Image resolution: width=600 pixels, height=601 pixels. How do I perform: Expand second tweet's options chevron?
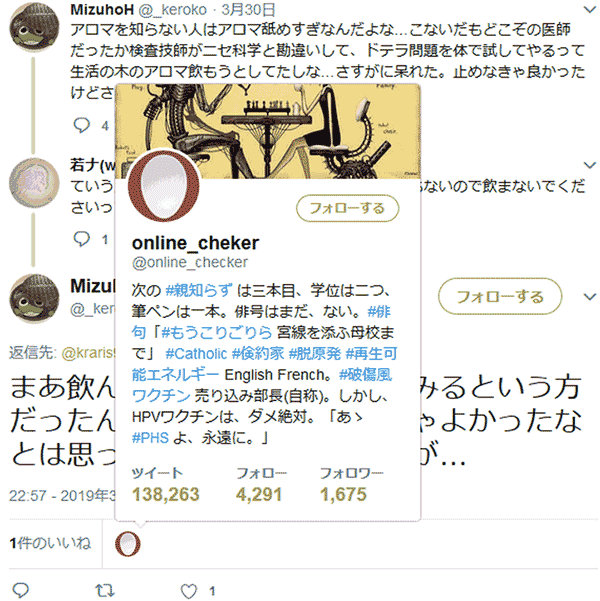pyautogui.click(x=589, y=165)
